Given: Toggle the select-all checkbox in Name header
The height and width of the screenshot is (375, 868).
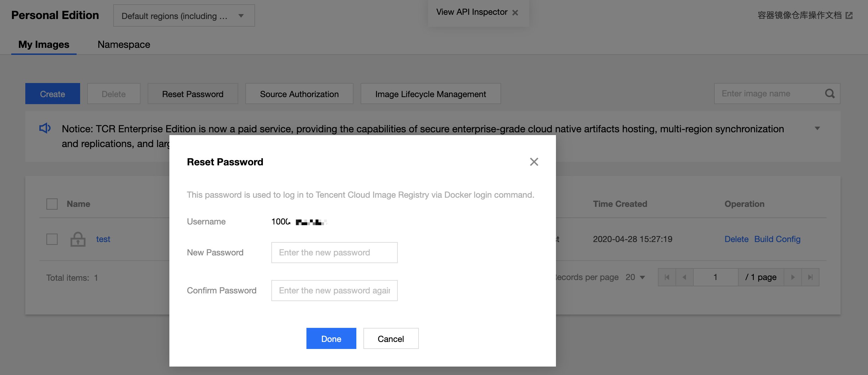Looking at the screenshot, I should (52, 204).
